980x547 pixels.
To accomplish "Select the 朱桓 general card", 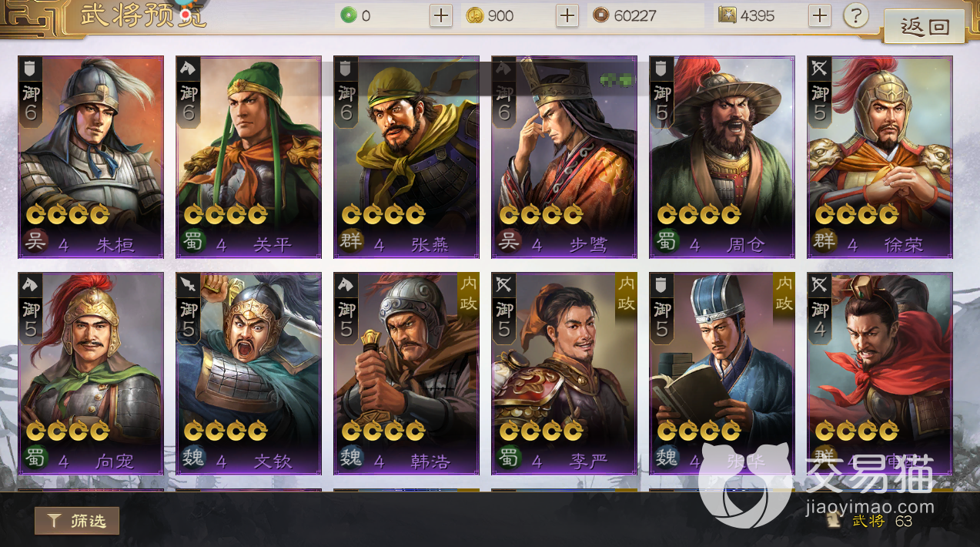I will 91,157.
